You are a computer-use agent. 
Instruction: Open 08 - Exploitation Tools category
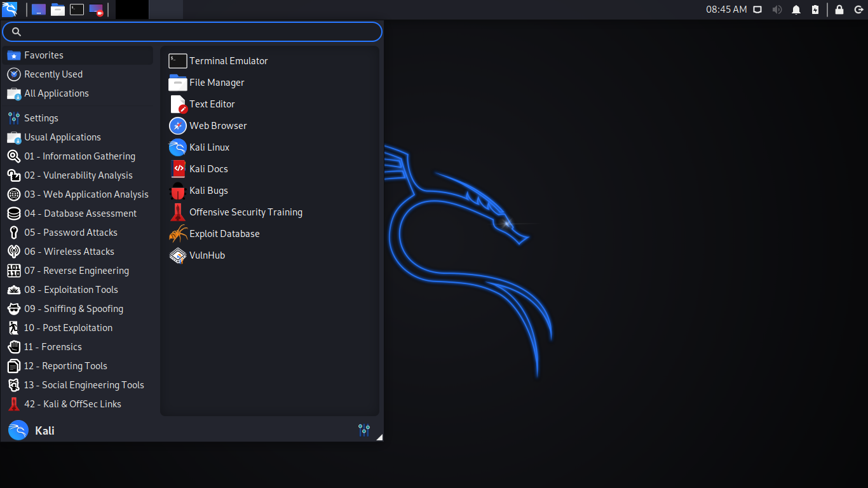pos(78,290)
